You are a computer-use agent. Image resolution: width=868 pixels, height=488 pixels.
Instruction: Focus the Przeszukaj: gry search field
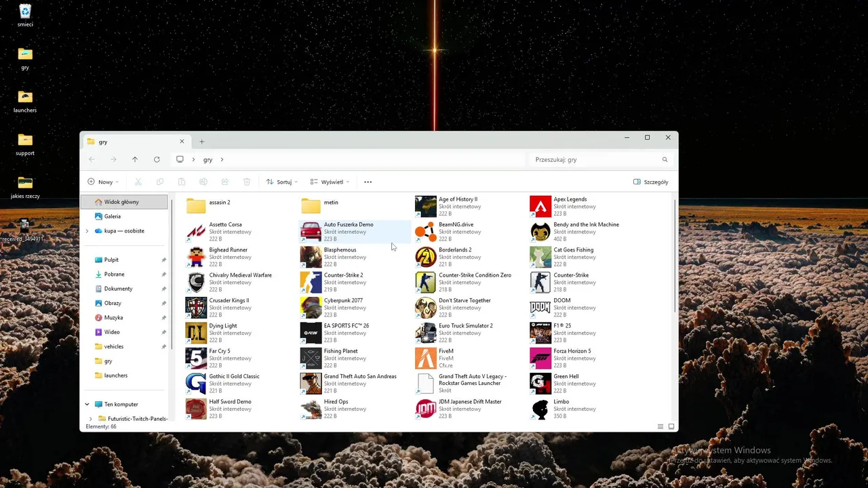pos(601,160)
